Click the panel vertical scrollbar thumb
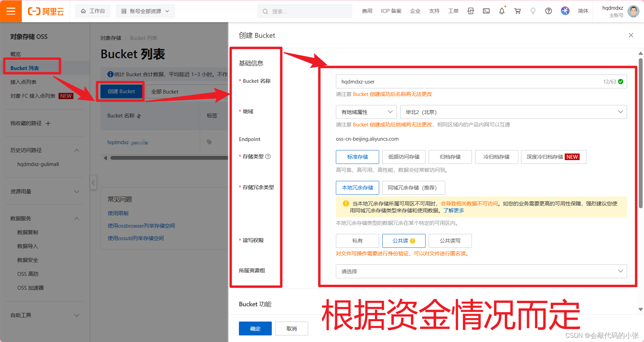 pyautogui.click(x=641, y=133)
